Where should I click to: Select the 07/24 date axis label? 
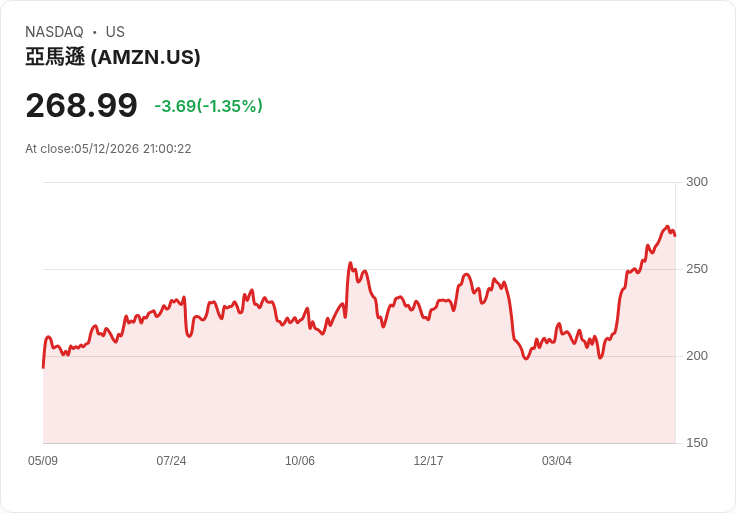coord(171,460)
